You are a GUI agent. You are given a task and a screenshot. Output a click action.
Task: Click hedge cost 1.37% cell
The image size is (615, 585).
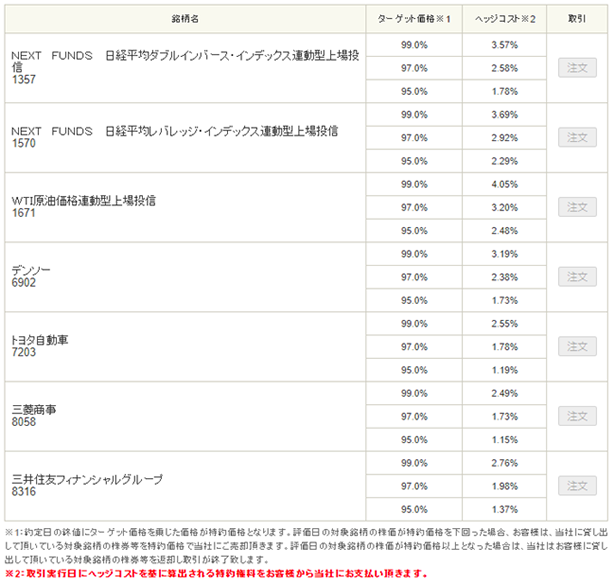coord(504,510)
